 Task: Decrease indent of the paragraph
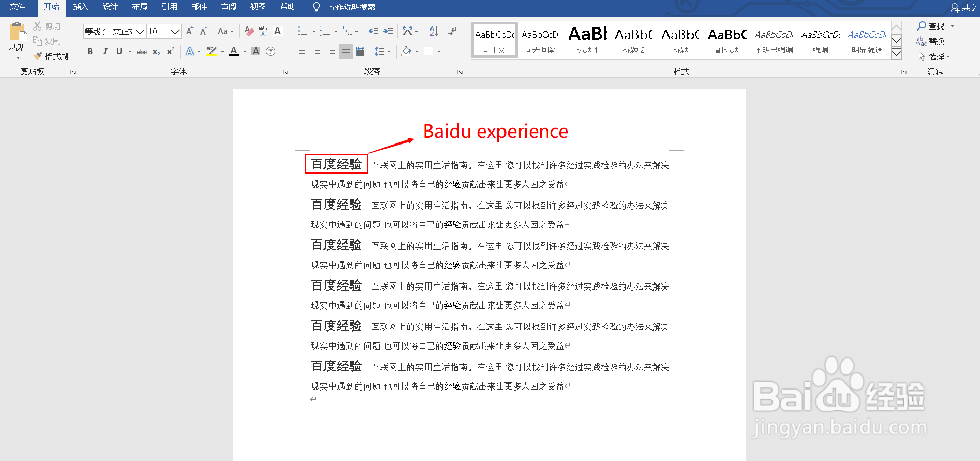click(x=374, y=31)
